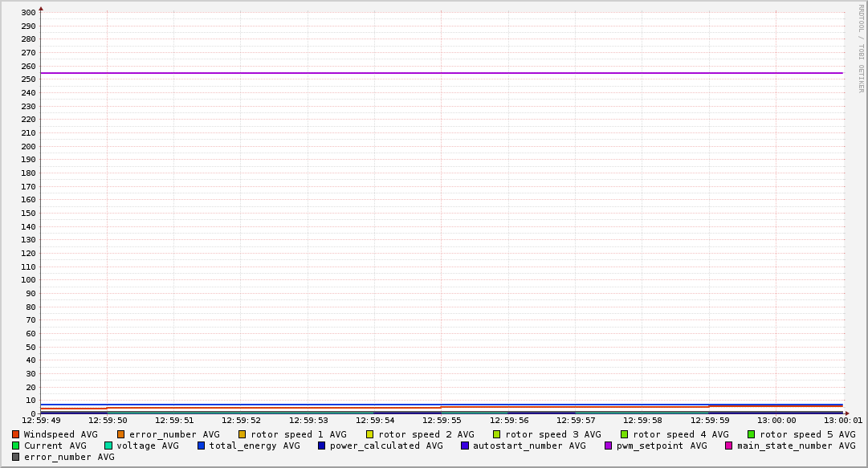This screenshot has height=468, width=868.
Task: Click the 13:00:00 time axis label
Action: click(x=776, y=420)
